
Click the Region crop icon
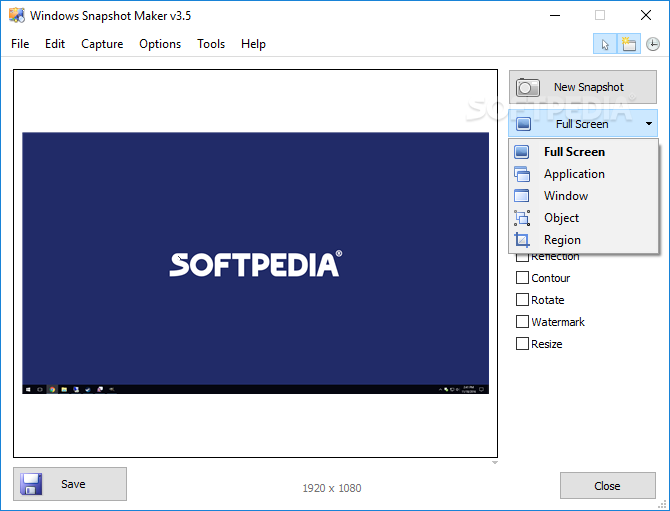point(522,240)
